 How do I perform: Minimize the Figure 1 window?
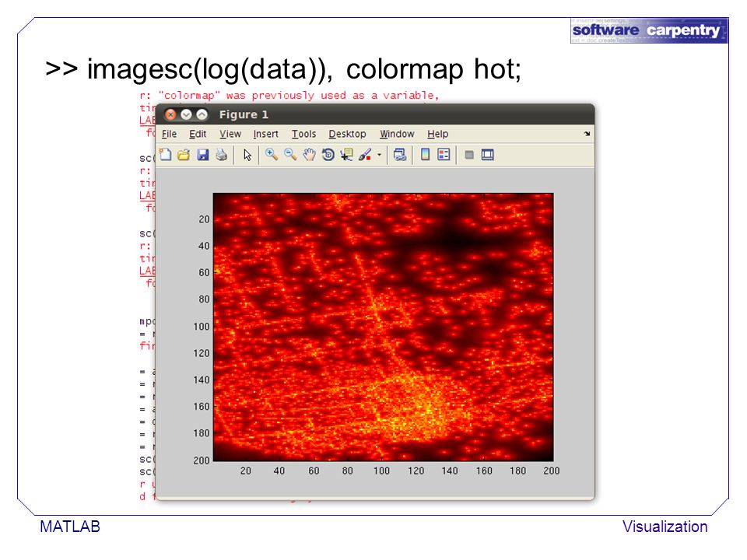pos(186,115)
